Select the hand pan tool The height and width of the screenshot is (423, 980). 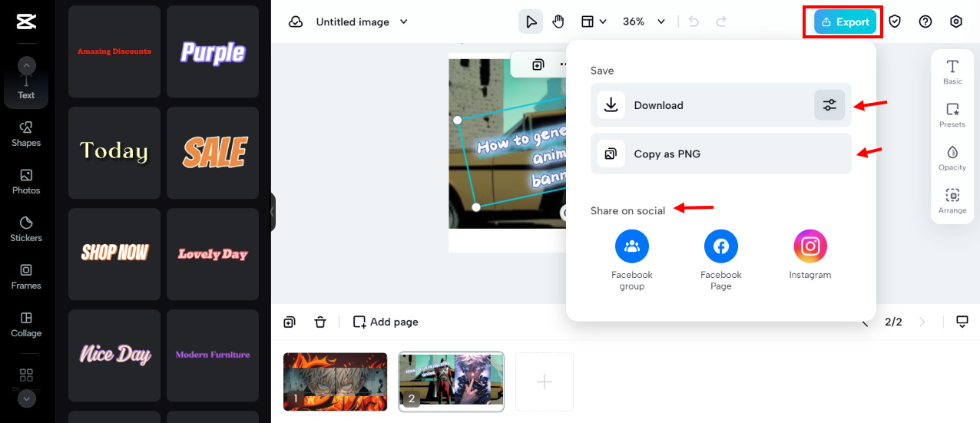(558, 21)
